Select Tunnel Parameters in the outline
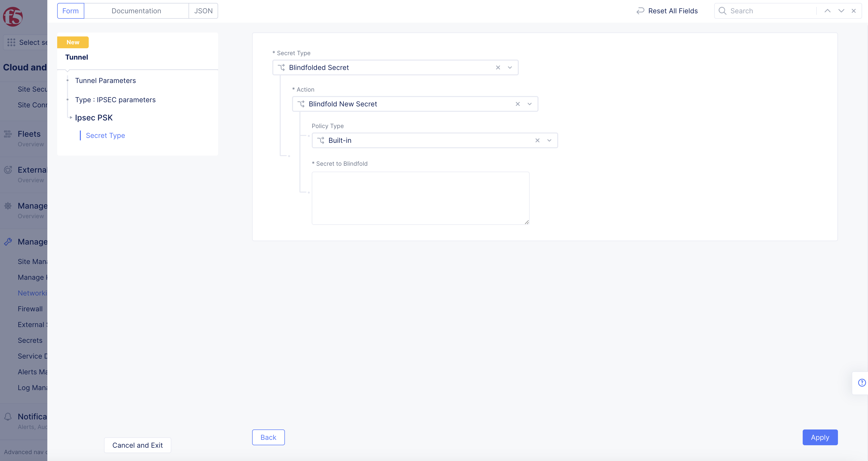The height and width of the screenshot is (461, 868). click(105, 81)
